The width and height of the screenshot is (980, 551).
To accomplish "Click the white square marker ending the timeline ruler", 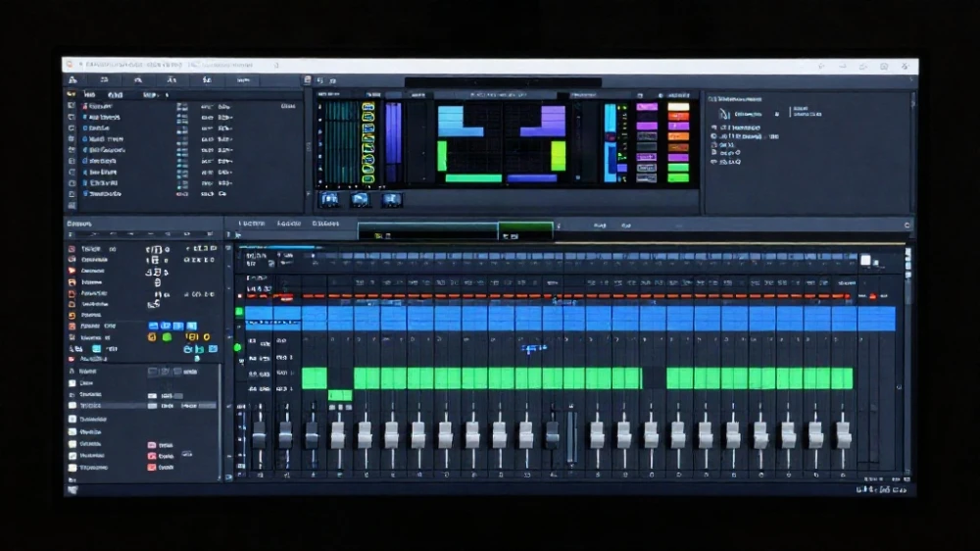I will point(865,260).
